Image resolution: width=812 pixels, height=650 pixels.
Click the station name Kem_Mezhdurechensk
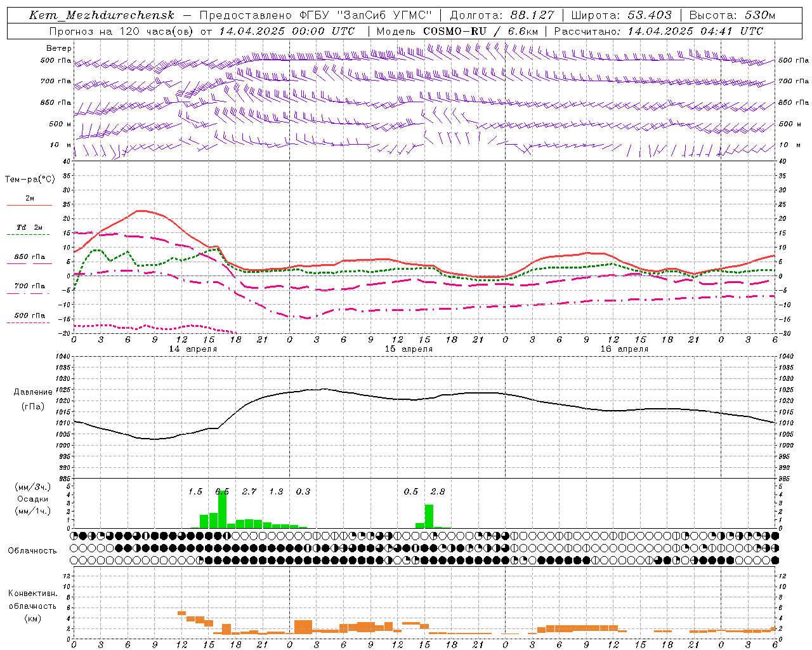pos(101,15)
